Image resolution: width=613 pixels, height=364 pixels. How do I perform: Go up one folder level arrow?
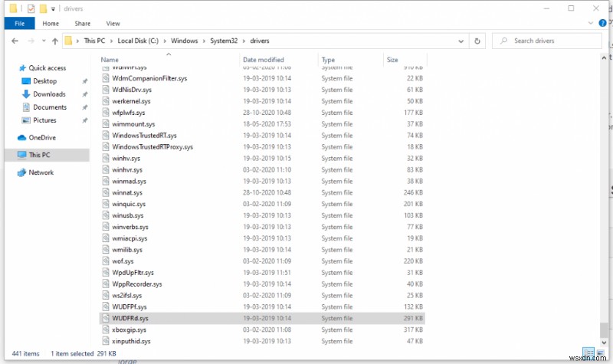[x=55, y=41]
